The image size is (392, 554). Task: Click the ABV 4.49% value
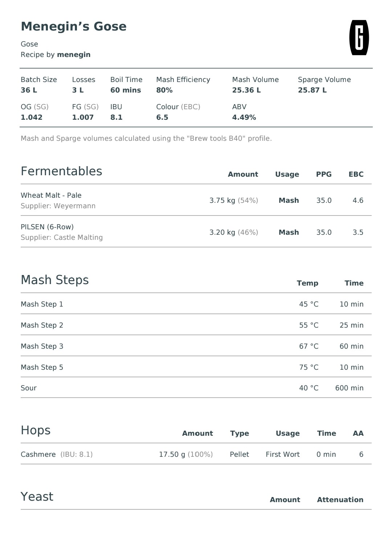(244, 117)
